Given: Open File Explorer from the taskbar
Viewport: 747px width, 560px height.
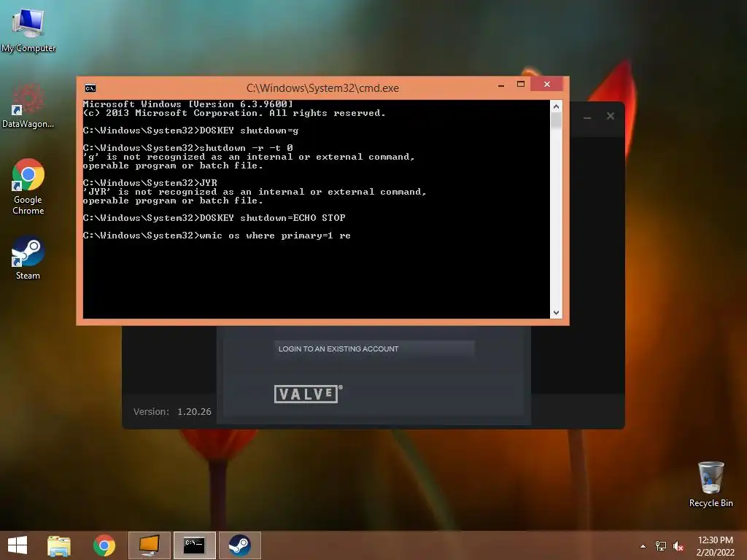Looking at the screenshot, I should coord(58,545).
